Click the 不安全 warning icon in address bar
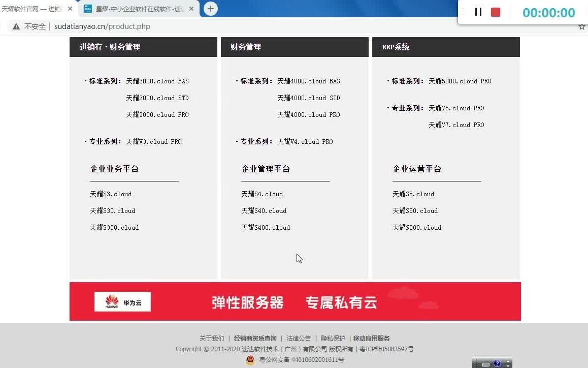Screen dimensions: 588x368 pyautogui.click(x=15, y=26)
